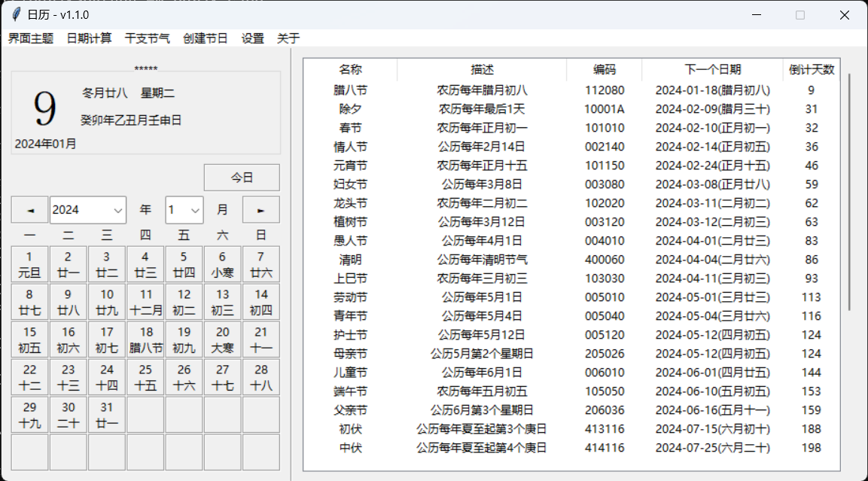This screenshot has width=868, height=481.
Task: Select the 护士节 holiday row
Action: 572,335
